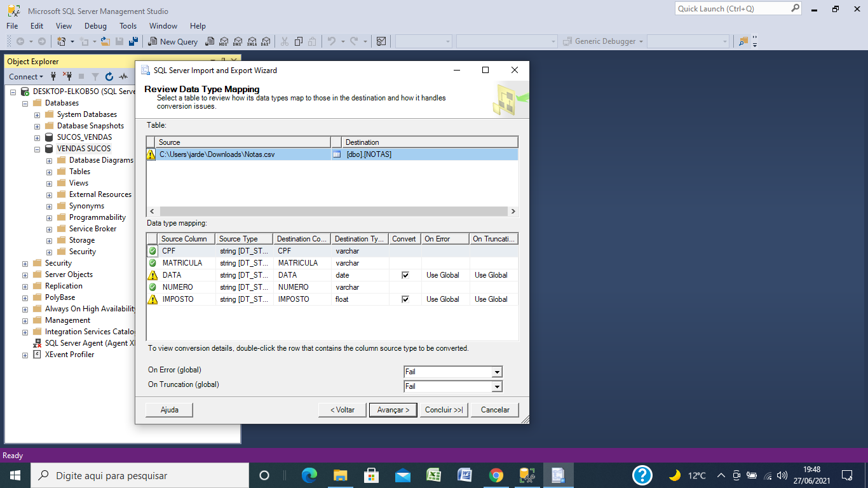Click the Database Engine Query icon

click(x=209, y=41)
